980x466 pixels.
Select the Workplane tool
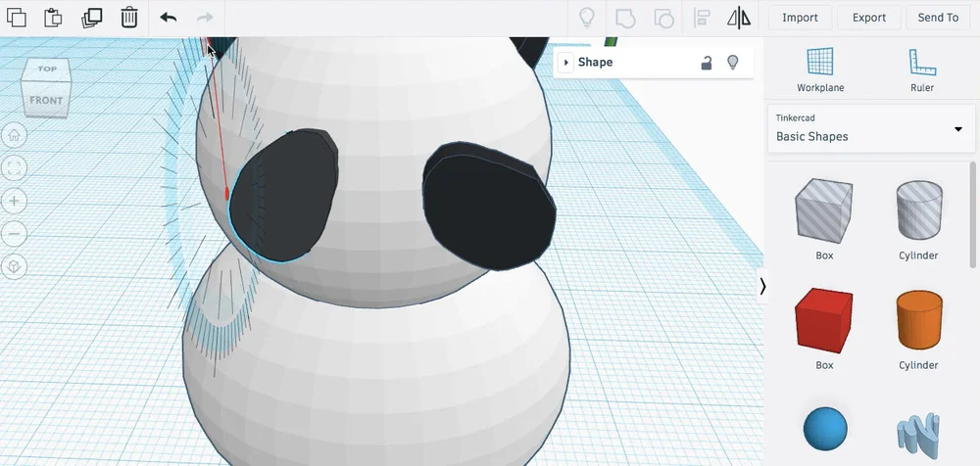[820, 70]
